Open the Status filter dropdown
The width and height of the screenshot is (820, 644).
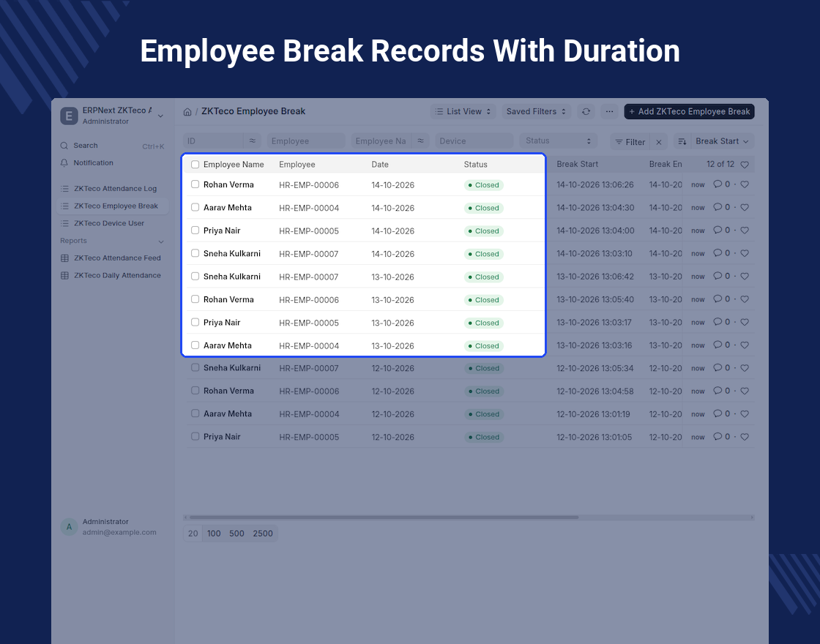[x=558, y=141]
